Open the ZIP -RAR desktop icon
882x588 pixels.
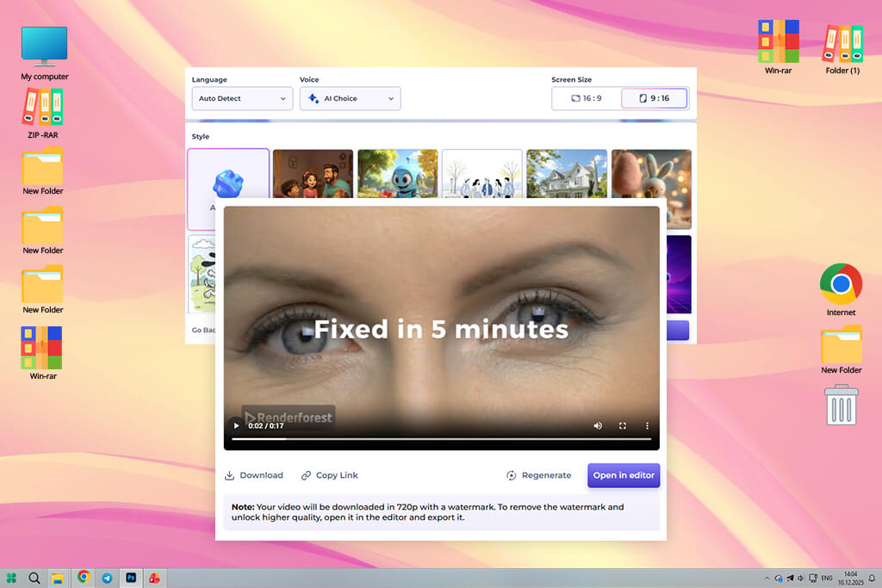[x=43, y=114]
